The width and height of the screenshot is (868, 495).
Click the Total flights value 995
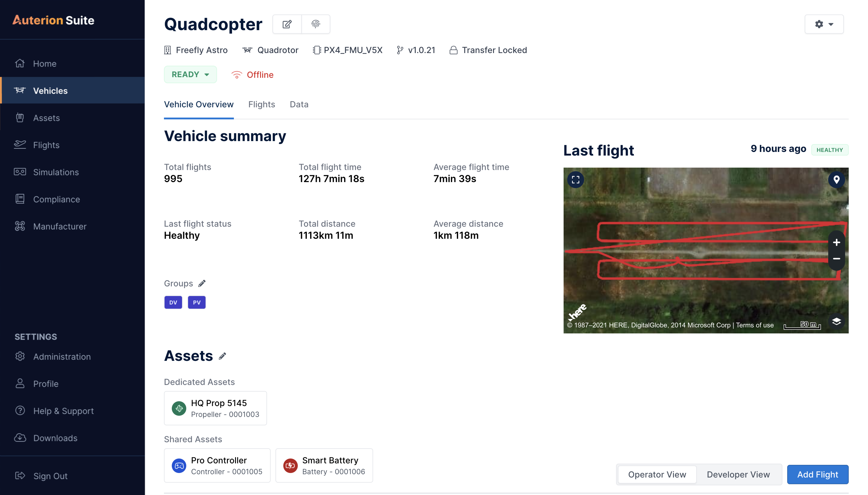point(173,178)
